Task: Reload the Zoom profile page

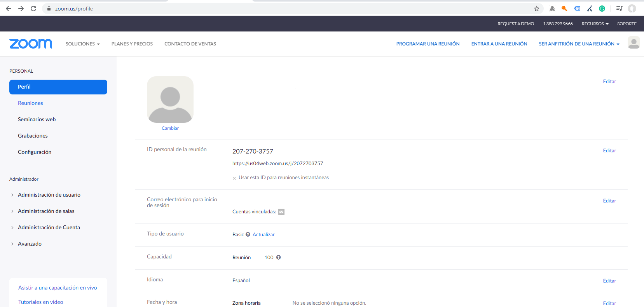Action: [33, 9]
